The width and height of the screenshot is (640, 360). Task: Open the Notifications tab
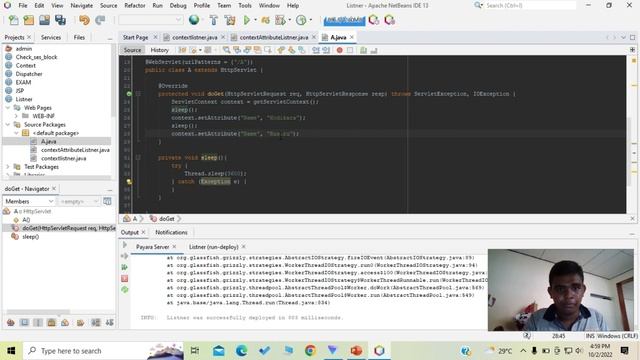(x=171, y=232)
